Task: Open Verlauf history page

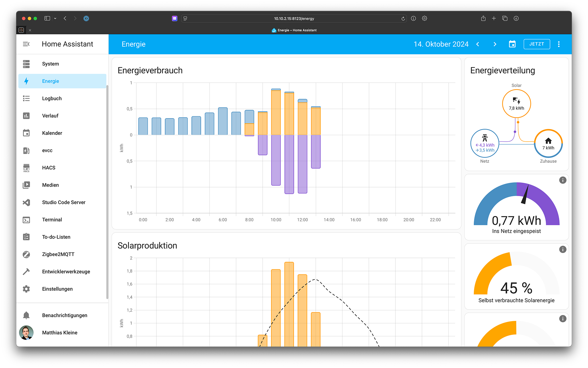Action: click(x=62, y=116)
